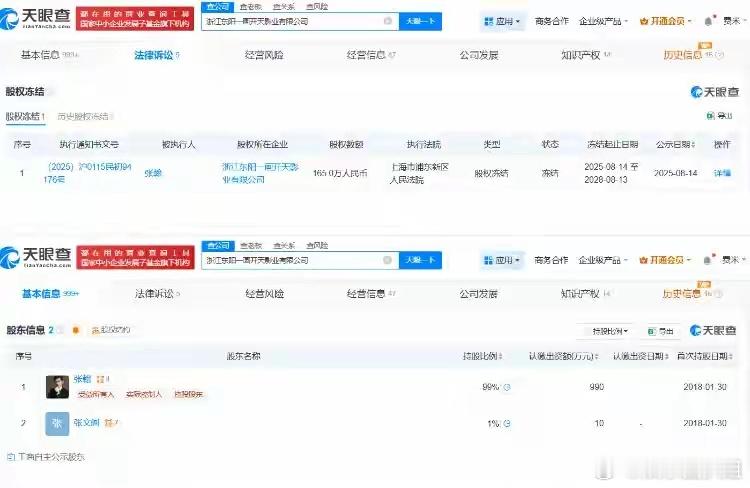This screenshot has height=488, width=750.
Task: Open 公司发展 tab on the 股权冻结 page
Action: pyautogui.click(x=479, y=55)
